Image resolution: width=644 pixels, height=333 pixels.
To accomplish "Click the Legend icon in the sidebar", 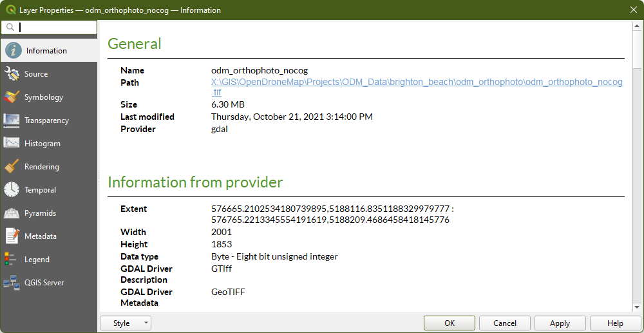I will [12, 260].
